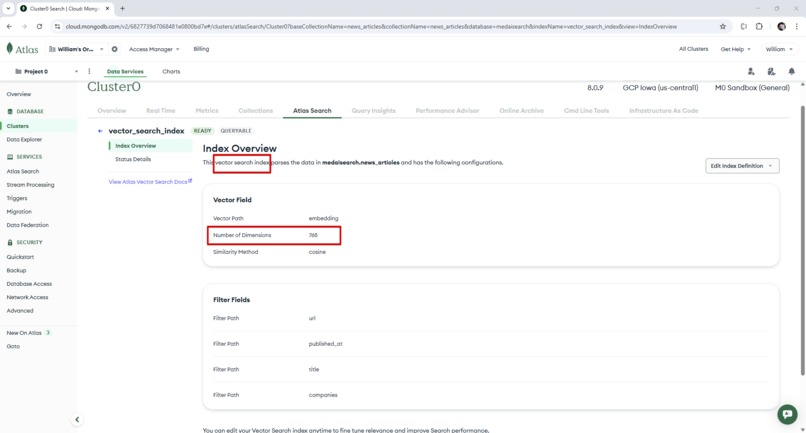Open cluster Overview tab

click(x=112, y=111)
